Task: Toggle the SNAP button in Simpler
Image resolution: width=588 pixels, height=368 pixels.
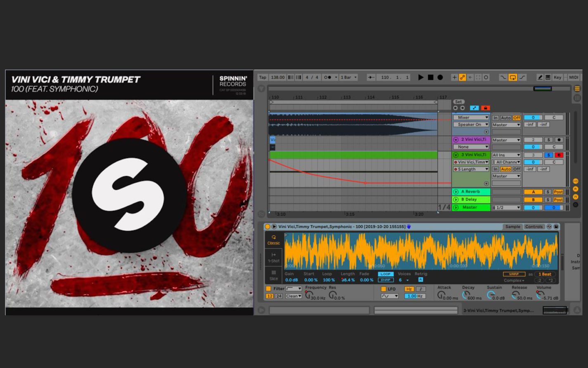Action: (x=385, y=280)
